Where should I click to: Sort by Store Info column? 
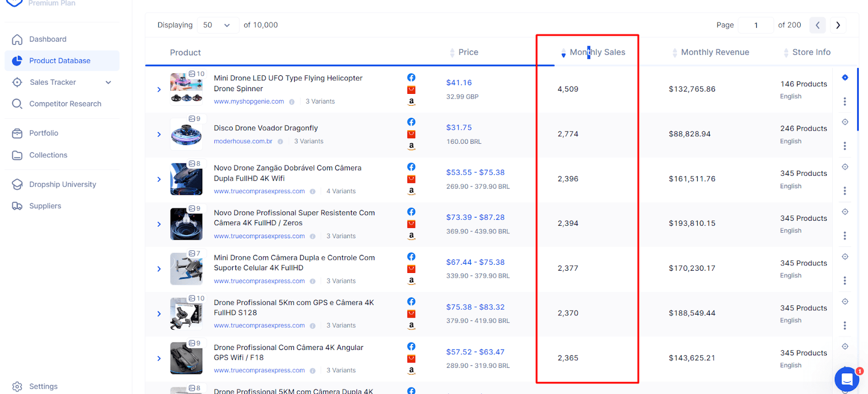click(x=807, y=52)
